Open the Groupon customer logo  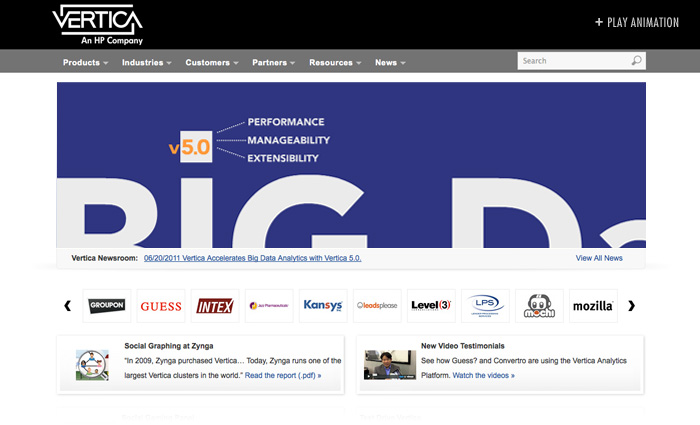106,306
